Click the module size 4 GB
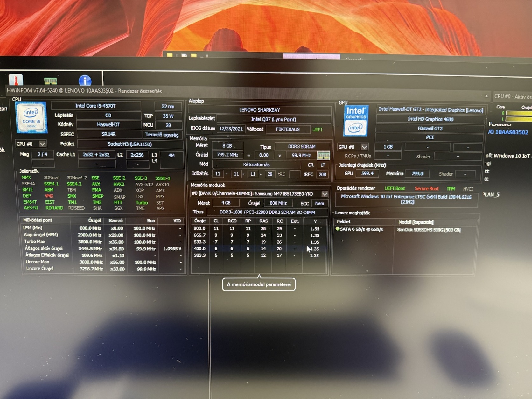The height and width of the screenshot is (399, 532). [x=226, y=203]
